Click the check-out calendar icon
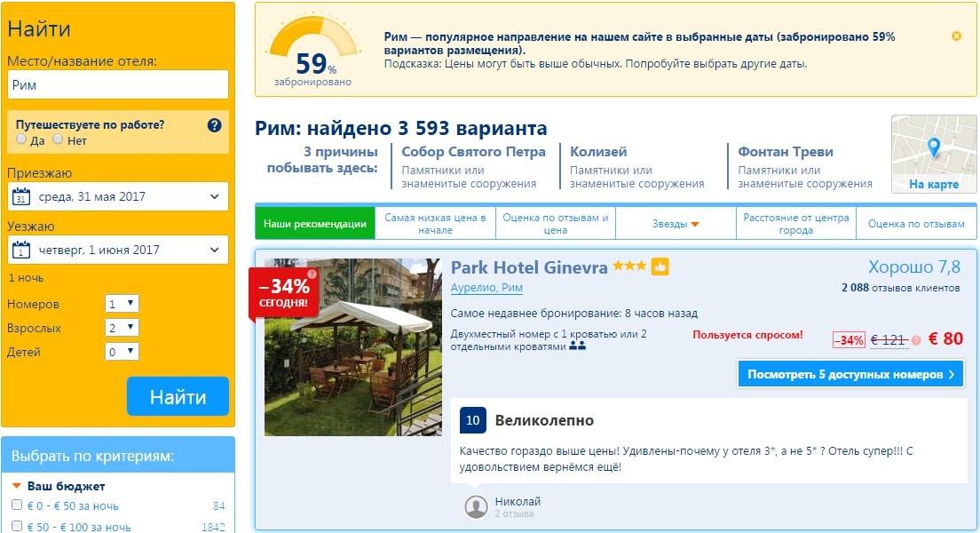Screen dimensions: 980x533 [x=21, y=250]
